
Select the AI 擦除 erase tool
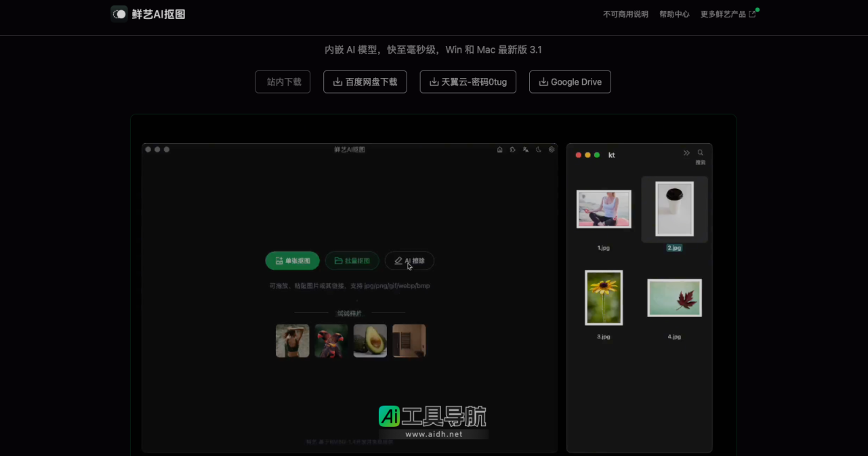(x=409, y=261)
